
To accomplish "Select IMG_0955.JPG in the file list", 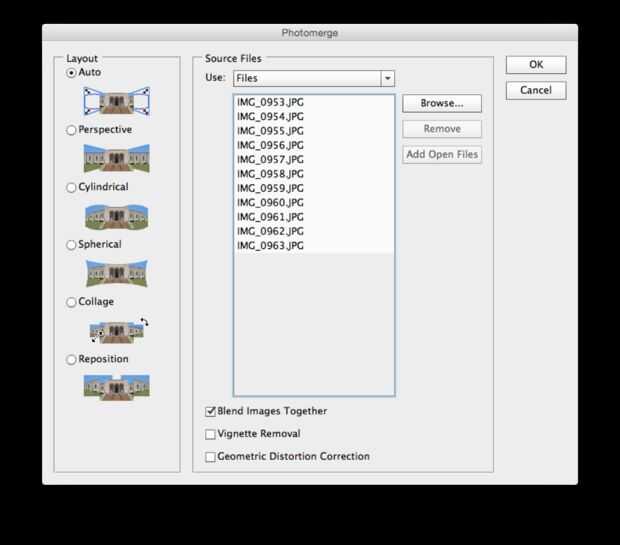I will click(314, 131).
